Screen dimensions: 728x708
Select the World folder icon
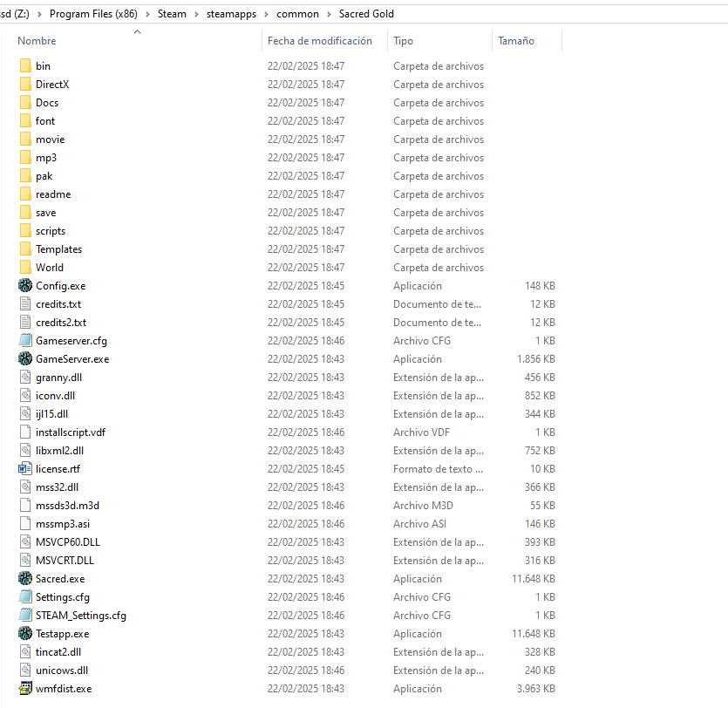(25, 268)
